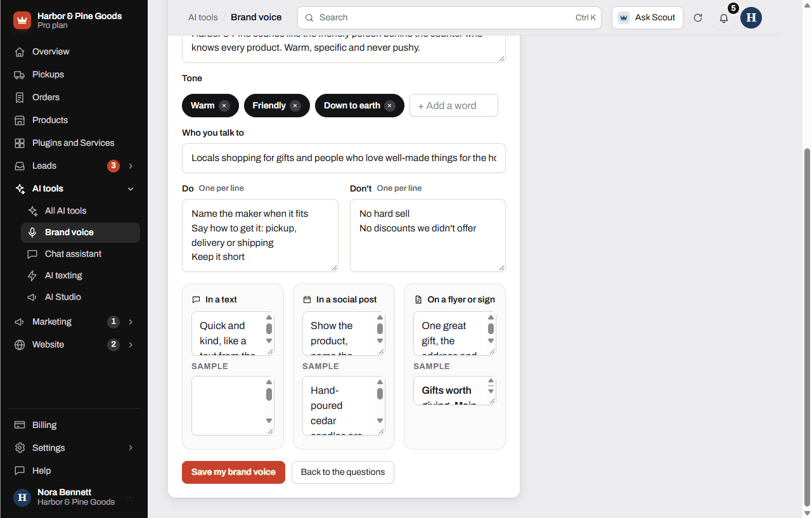The image size is (812, 518).
Task: Click the AI tools breadcrumb link
Action: coord(203,17)
